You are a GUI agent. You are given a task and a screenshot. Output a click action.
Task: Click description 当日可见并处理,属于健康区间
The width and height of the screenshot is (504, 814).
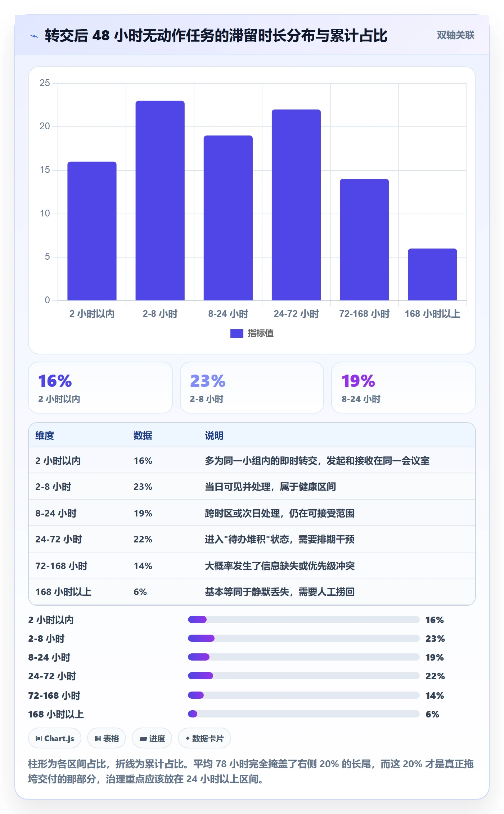point(270,487)
